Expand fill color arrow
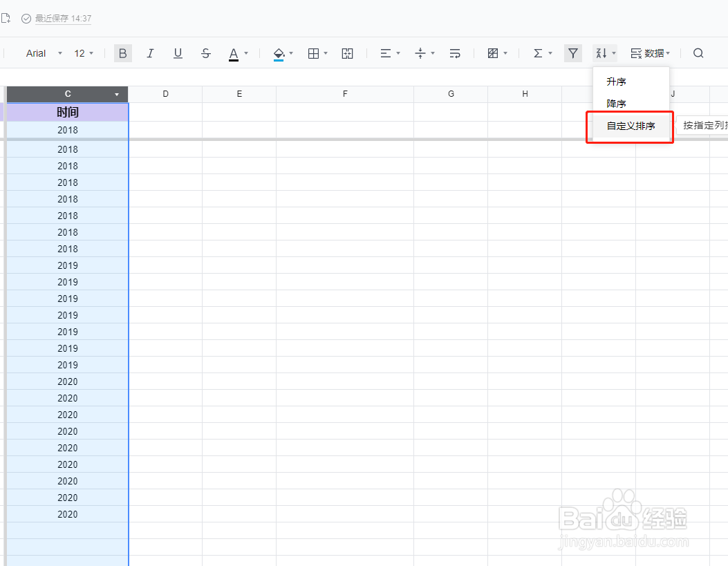The height and width of the screenshot is (566, 728). pos(291,53)
